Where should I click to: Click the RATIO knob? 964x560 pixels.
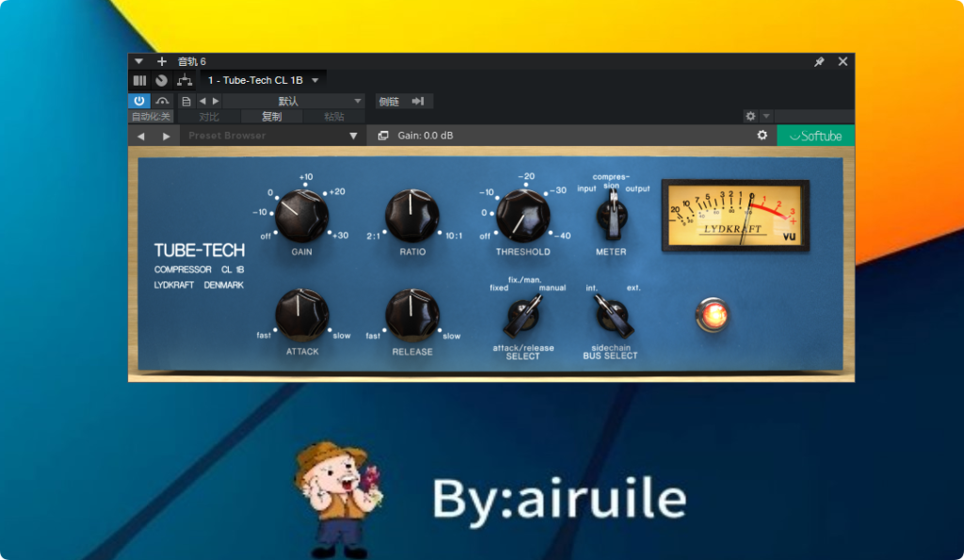pos(412,216)
